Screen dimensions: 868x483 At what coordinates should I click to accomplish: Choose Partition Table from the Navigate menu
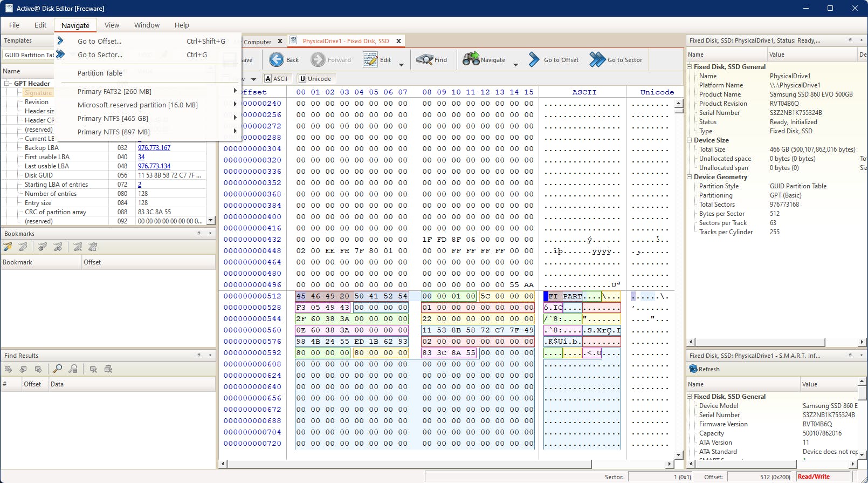click(100, 73)
